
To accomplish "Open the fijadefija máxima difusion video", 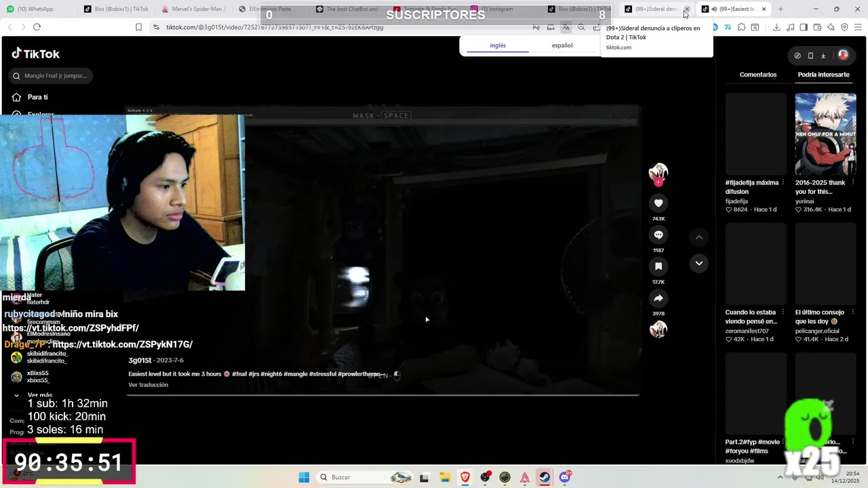I will coord(756,134).
